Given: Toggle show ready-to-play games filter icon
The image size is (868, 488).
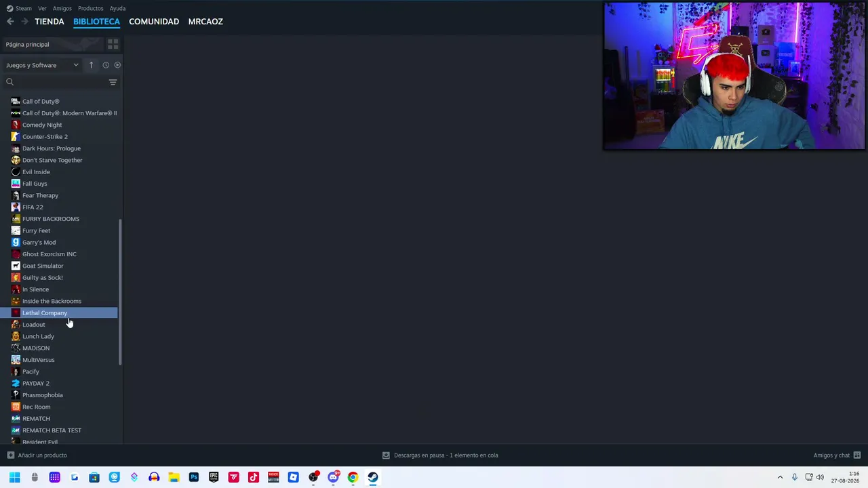Looking at the screenshot, I should click(x=117, y=65).
